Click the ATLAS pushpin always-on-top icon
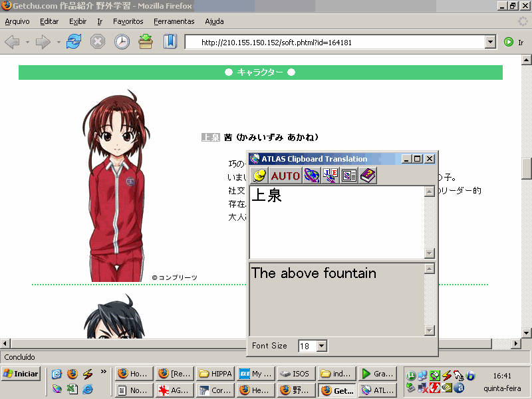 [259, 176]
